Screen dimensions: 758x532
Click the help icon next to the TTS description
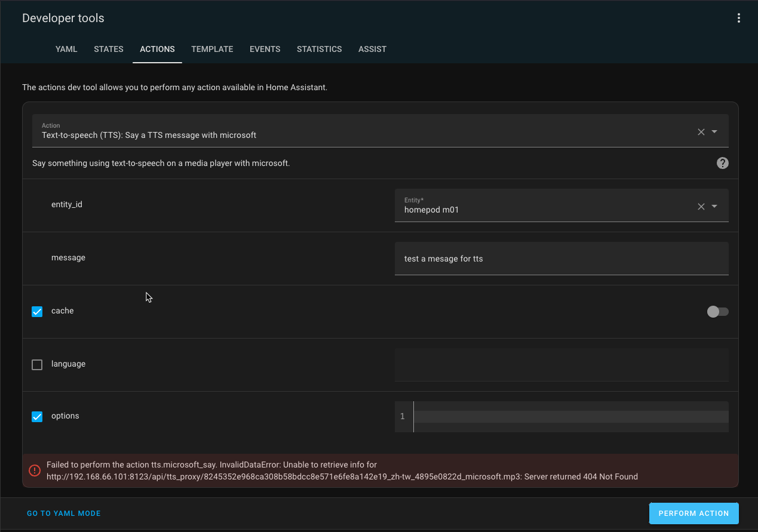pyautogui.click(x=722, y=162)
